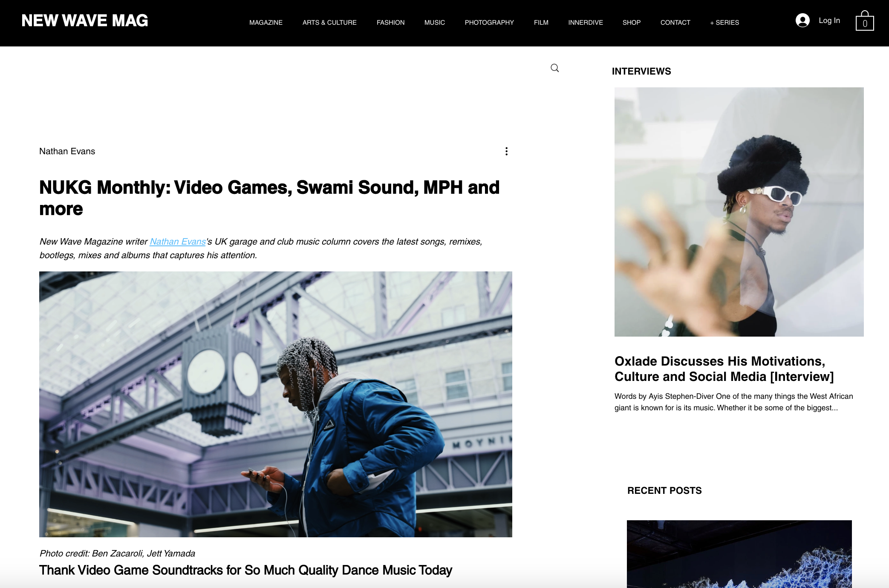
Task: Click the INTERVIEWS sidebar heading
Action: coord(641,71)
